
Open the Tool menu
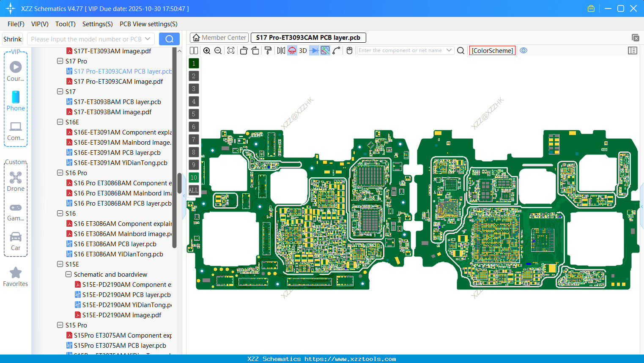65,24
